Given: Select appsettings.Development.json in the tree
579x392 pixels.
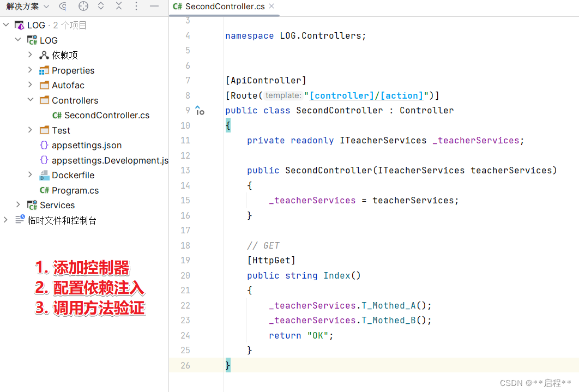Looking at the screenshot, I should click(x=110, y=160).
